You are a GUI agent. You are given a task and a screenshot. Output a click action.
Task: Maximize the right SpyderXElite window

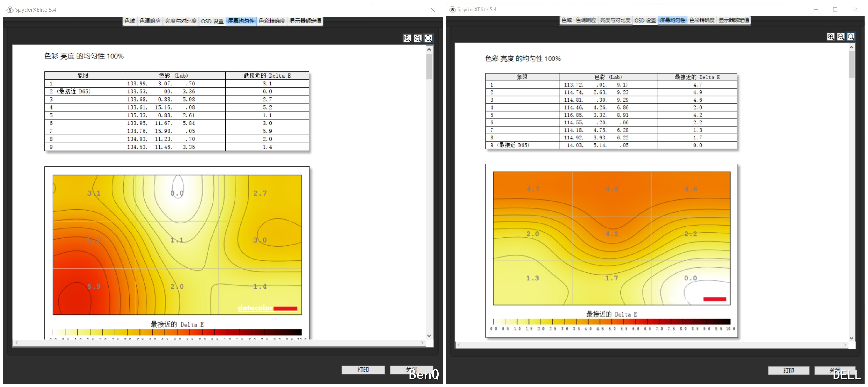(x=835, y=9)
